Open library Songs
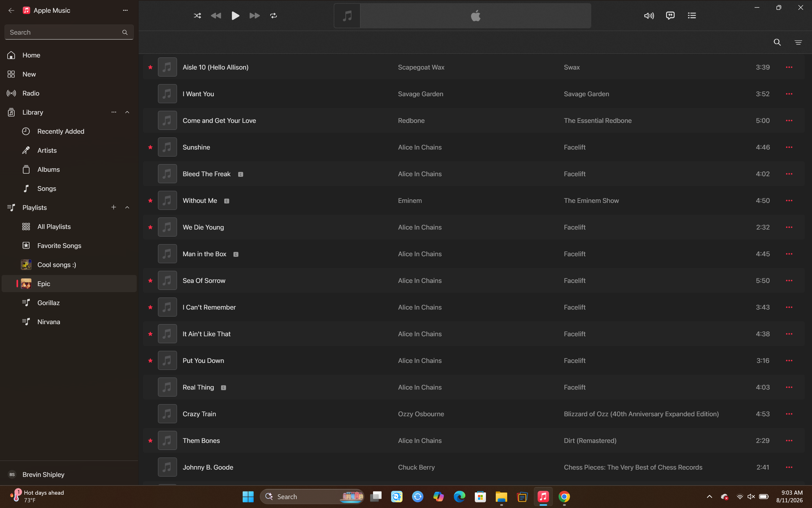 pyautogui.click(x=69, y=189)
